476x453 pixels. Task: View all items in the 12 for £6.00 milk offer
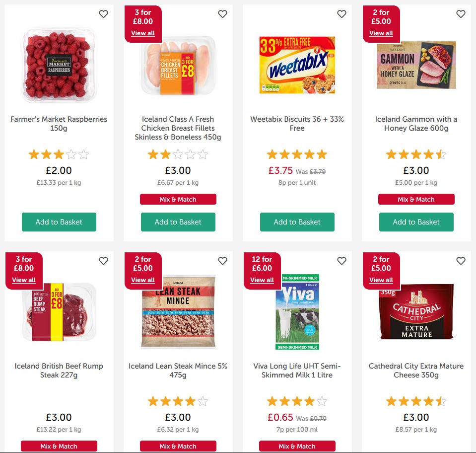262,280
